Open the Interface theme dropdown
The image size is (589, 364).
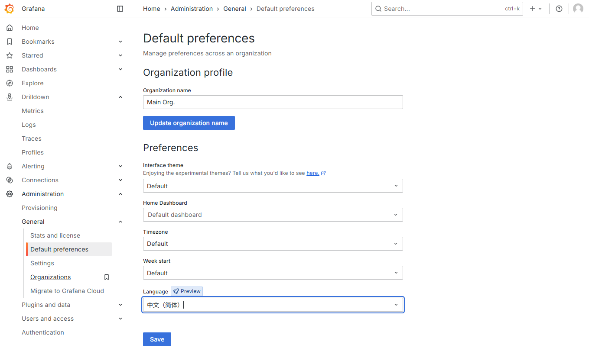273,186
